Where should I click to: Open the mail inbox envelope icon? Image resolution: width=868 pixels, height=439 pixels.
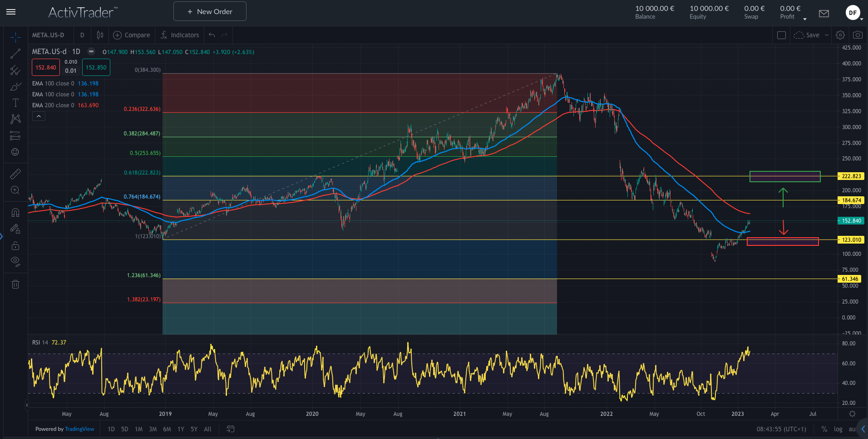[824, 14]
